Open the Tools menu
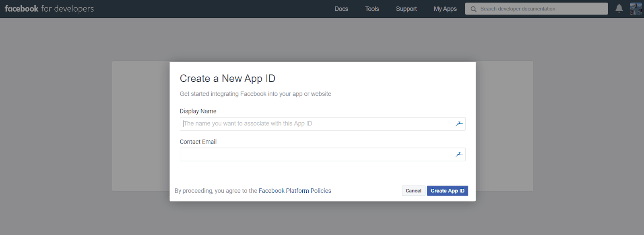This screenshot has width=644, height=235. pyautogui.click(x=372, y=9)
